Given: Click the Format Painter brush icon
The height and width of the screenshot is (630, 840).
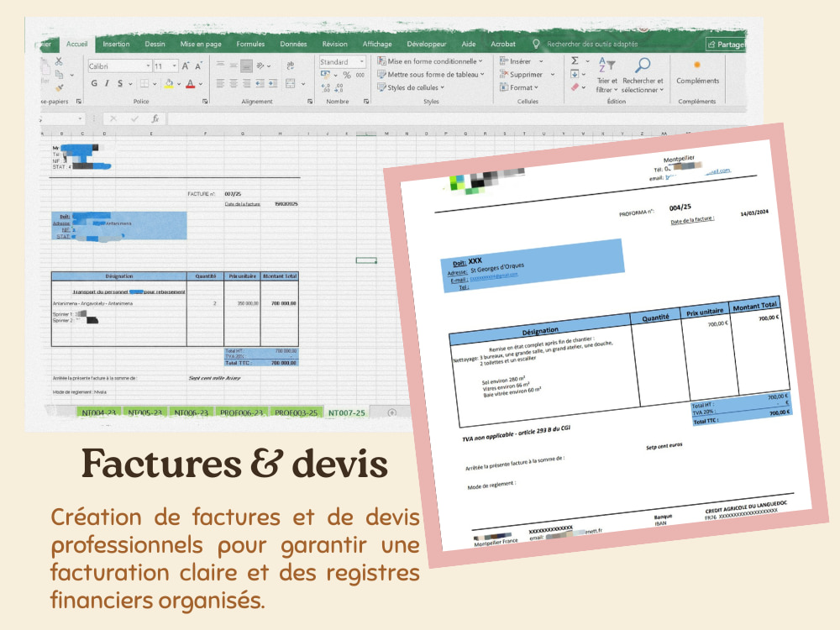Looking at the screenshot, I should 60,87.
